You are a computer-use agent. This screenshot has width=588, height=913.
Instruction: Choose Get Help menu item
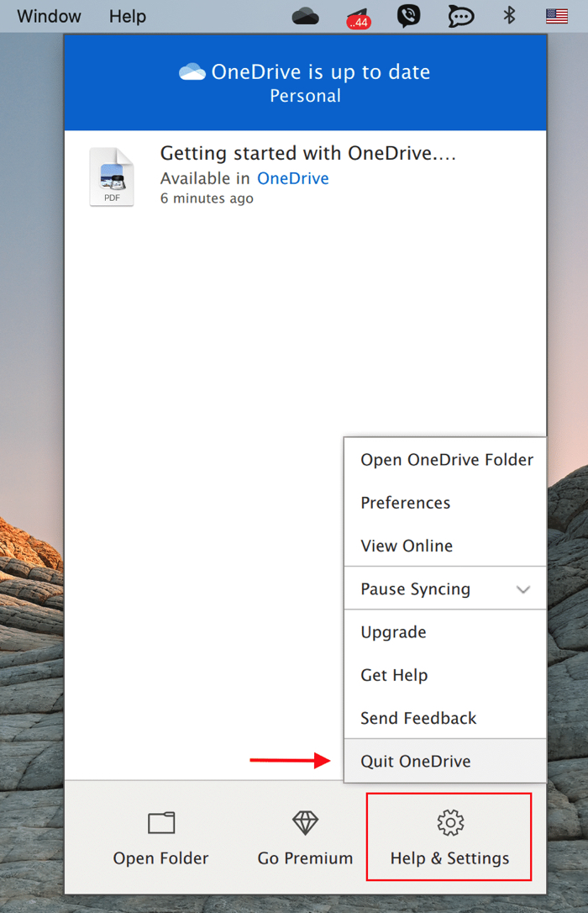tap(394, 675)
